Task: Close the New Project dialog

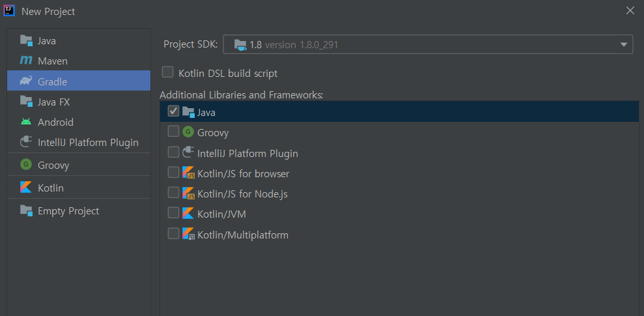Action: 630,10
